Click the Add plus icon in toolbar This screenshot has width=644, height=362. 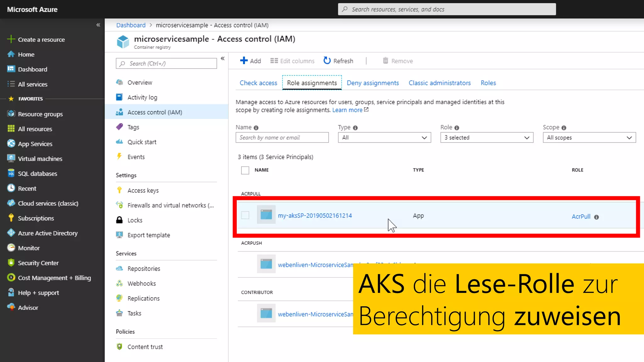coord(244,60)
